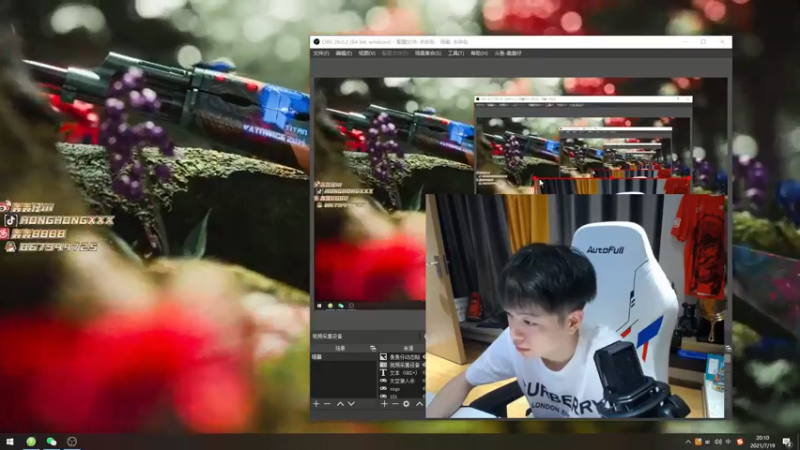Screen dimensions: 800x450
Task: Move the selected source up
Action: pos(419,404)
